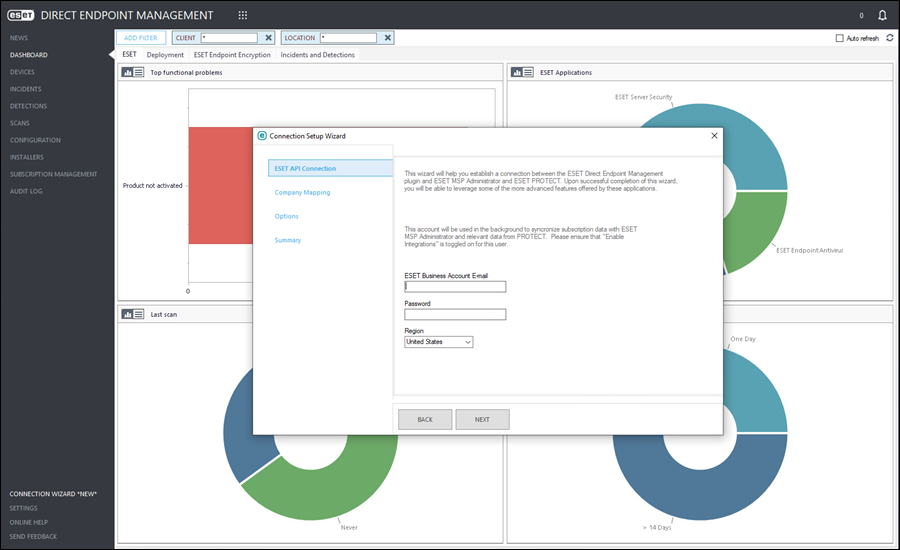Switch Top functional problems to list view

click(x=138, y=72)
